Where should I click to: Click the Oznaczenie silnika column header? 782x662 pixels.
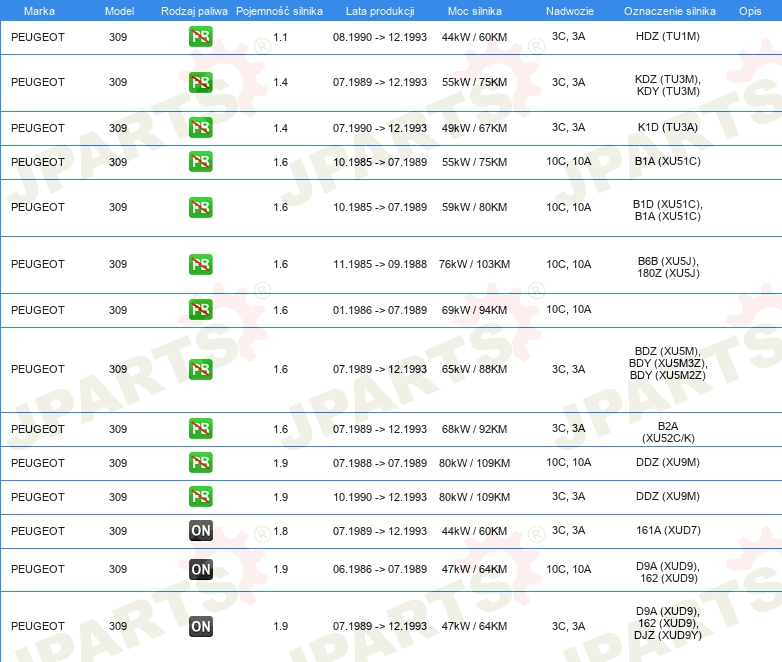click(x=669, y=11)
